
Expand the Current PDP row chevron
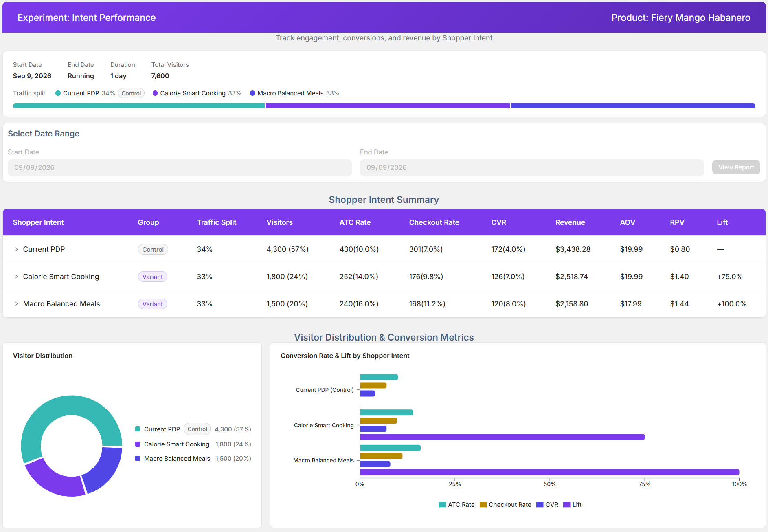coord(16,249)
